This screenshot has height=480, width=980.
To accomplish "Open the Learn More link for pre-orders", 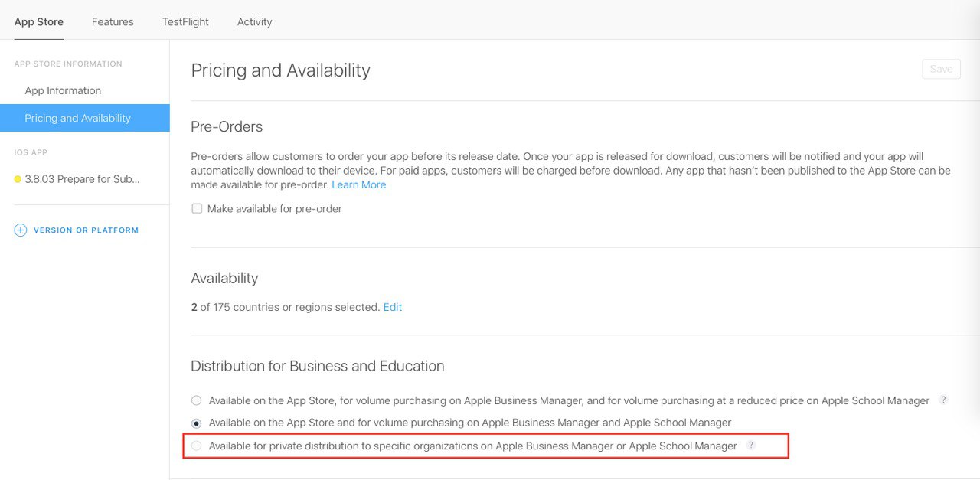I will pos(358,184).
